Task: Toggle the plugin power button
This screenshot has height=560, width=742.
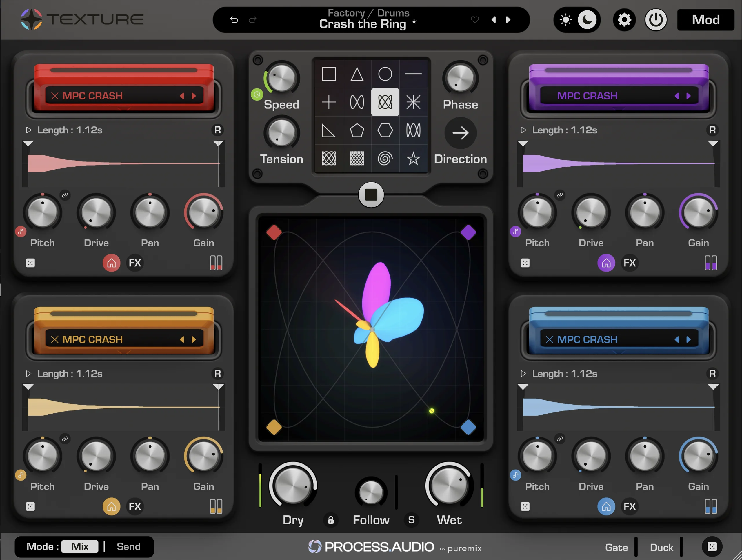Action: [x=656, y=20]
